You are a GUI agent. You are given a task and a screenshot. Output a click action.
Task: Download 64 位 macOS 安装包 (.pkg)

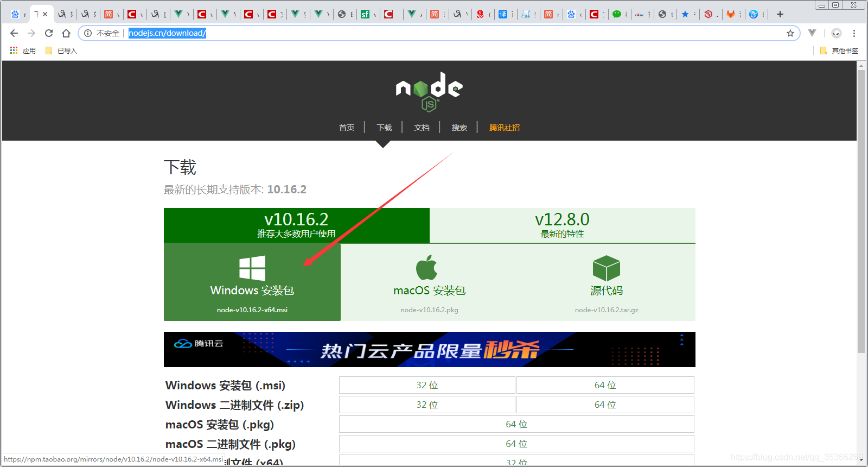click(x=516, y=424)
